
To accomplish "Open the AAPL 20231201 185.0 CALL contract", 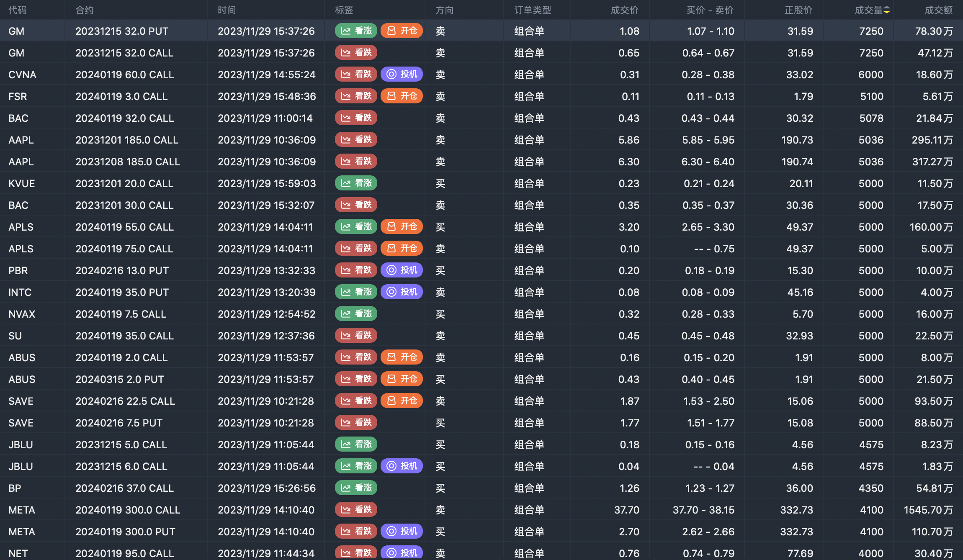I will [127, 140].
